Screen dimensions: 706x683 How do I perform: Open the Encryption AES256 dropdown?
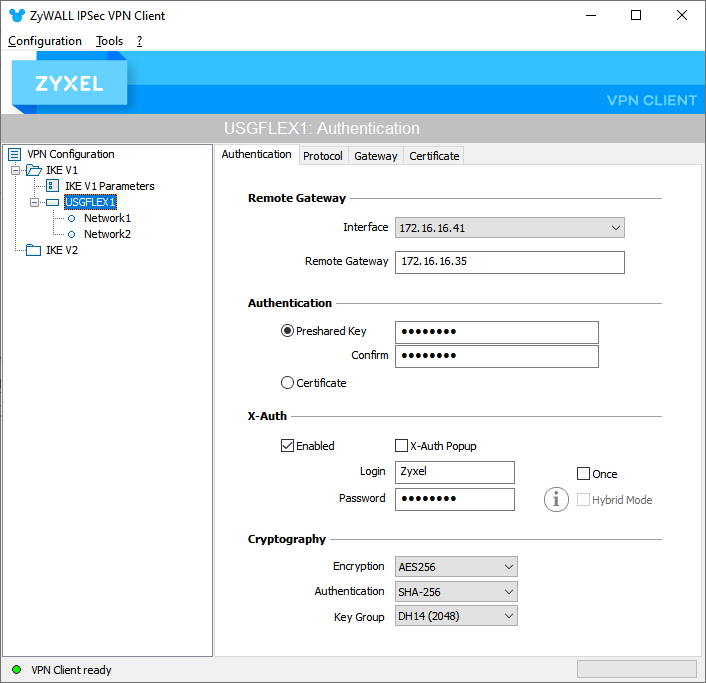tap(456, 567)
